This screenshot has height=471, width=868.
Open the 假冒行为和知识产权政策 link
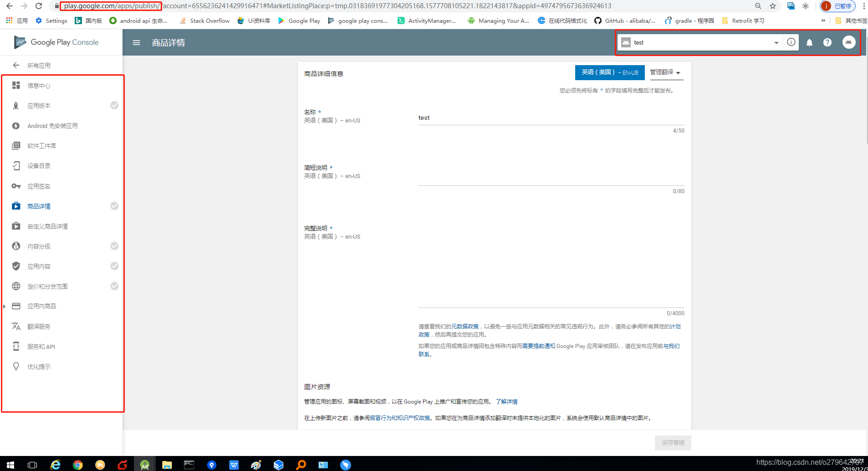[400, 418]
